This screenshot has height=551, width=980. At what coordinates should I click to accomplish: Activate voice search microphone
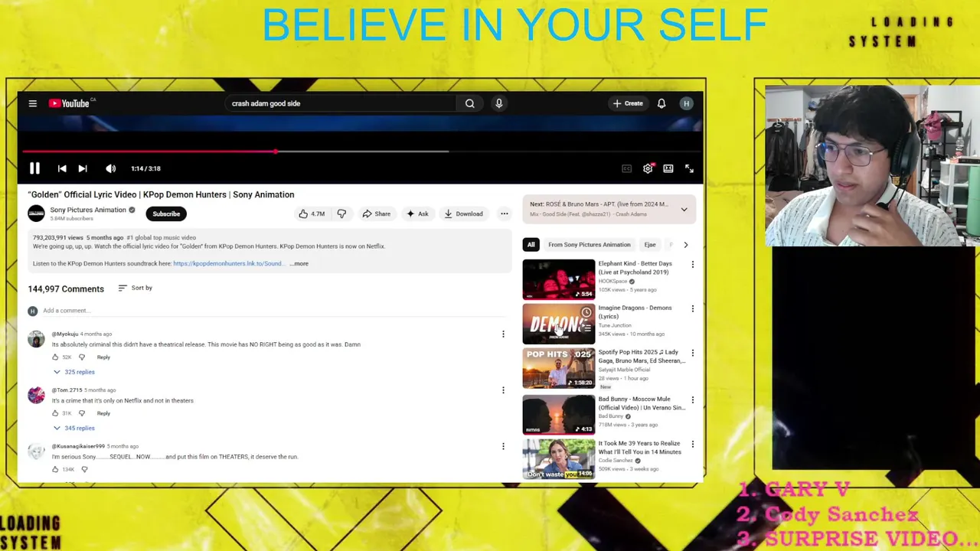498,103
